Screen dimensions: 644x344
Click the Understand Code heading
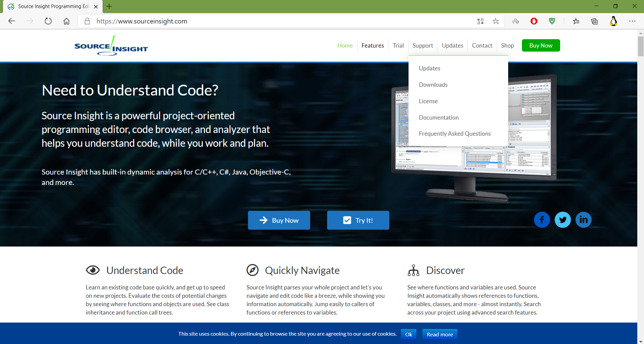[145, 270]
